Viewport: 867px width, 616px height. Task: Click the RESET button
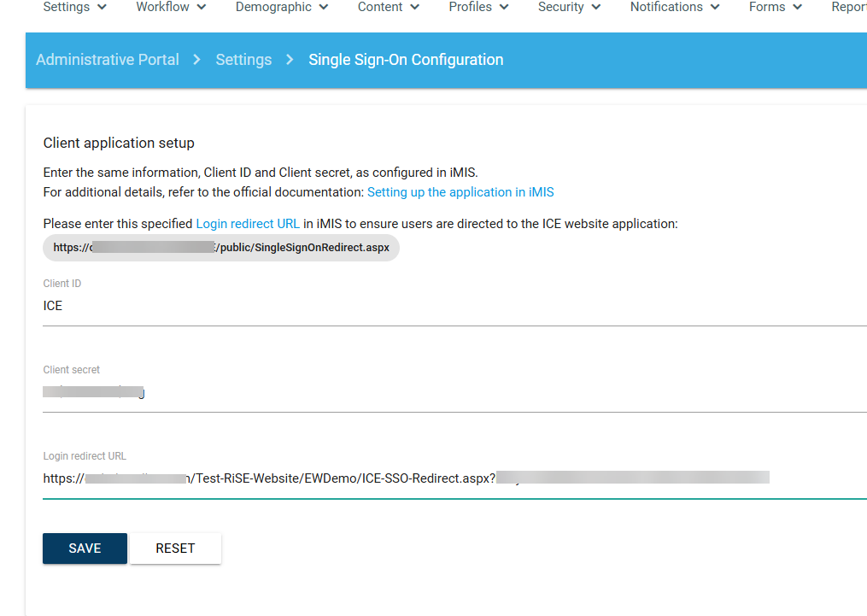tap(175, 549)
